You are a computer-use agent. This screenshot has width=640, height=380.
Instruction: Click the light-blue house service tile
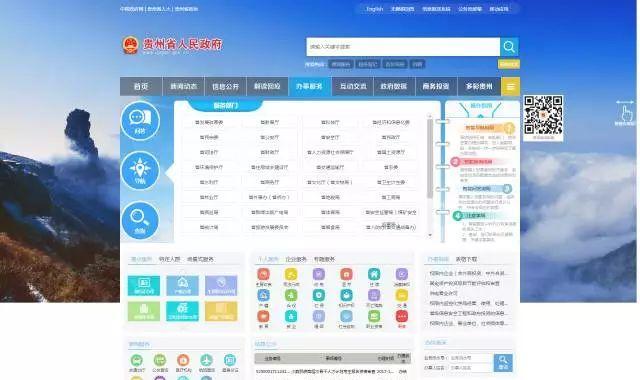point(182,286)
